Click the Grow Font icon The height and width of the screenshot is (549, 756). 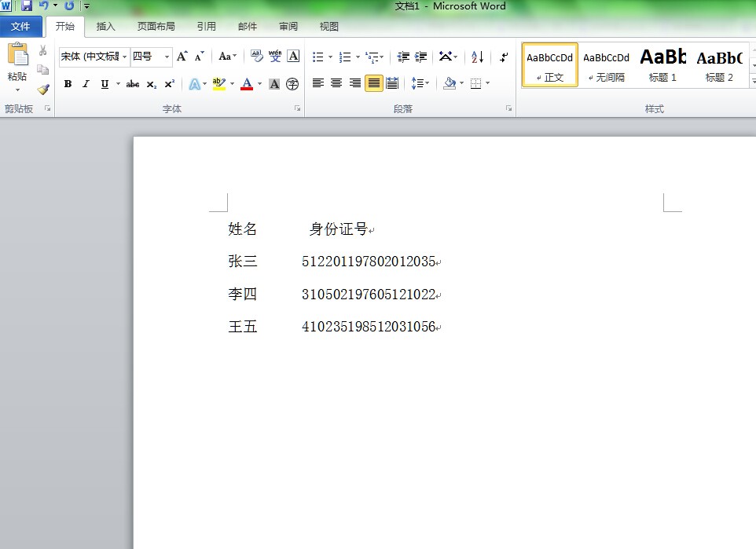click(182, 57)
